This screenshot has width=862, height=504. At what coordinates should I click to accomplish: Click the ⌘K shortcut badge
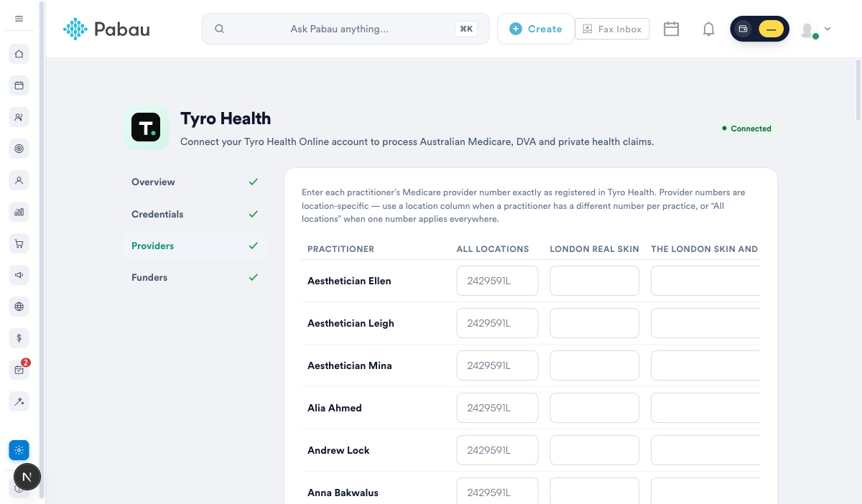pyautogui.click(x=466, y=29)
